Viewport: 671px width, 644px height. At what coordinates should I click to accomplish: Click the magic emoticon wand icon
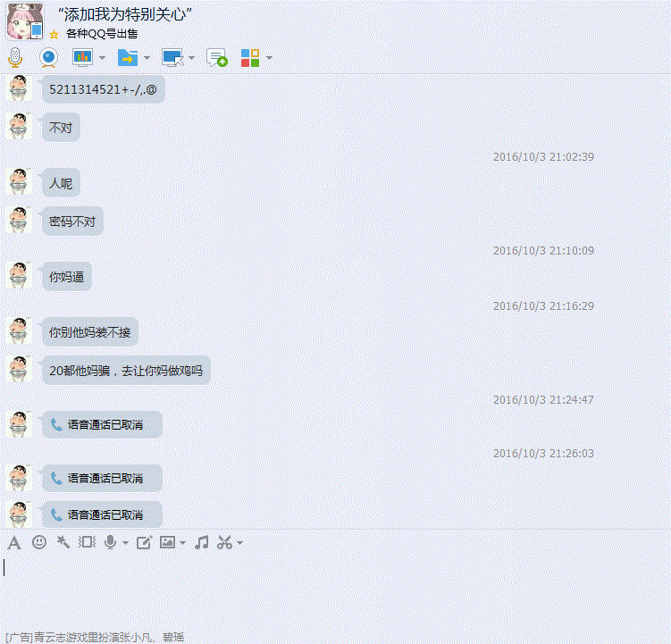pyautogui.click(x=63, y=542)
